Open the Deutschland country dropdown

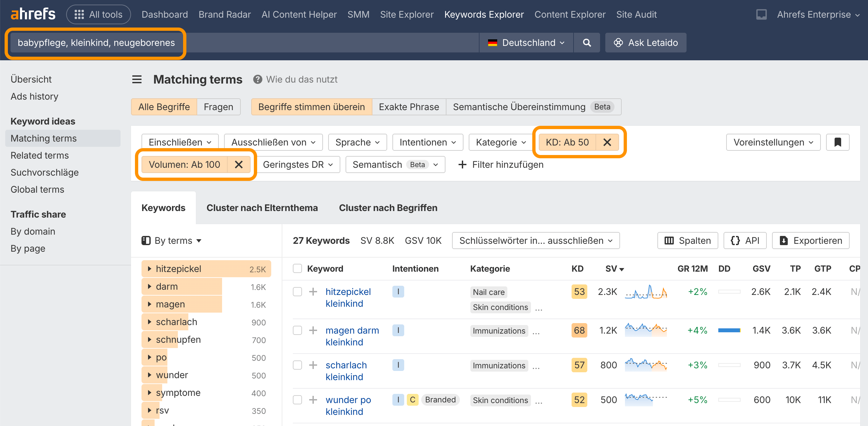pyautogui.click(x=526, y=43)
